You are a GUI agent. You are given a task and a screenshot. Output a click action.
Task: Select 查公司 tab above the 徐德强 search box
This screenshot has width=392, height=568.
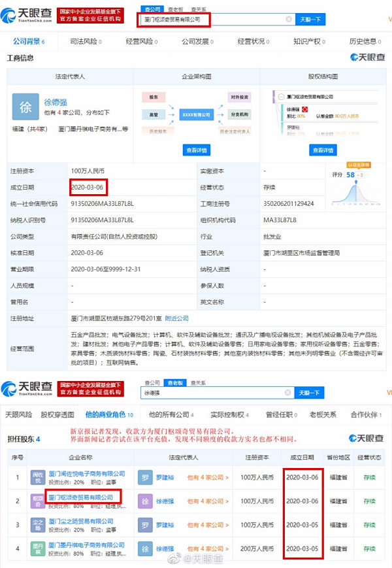[x=152, y=383]
